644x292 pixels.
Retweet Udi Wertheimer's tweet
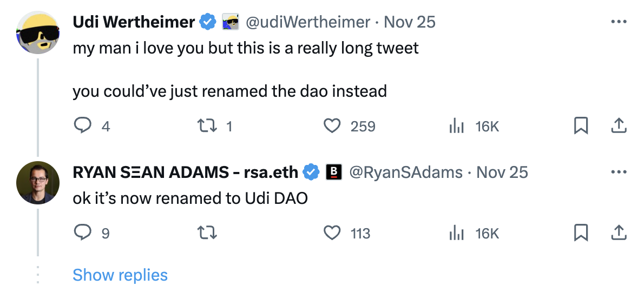[x=207, y=126]
